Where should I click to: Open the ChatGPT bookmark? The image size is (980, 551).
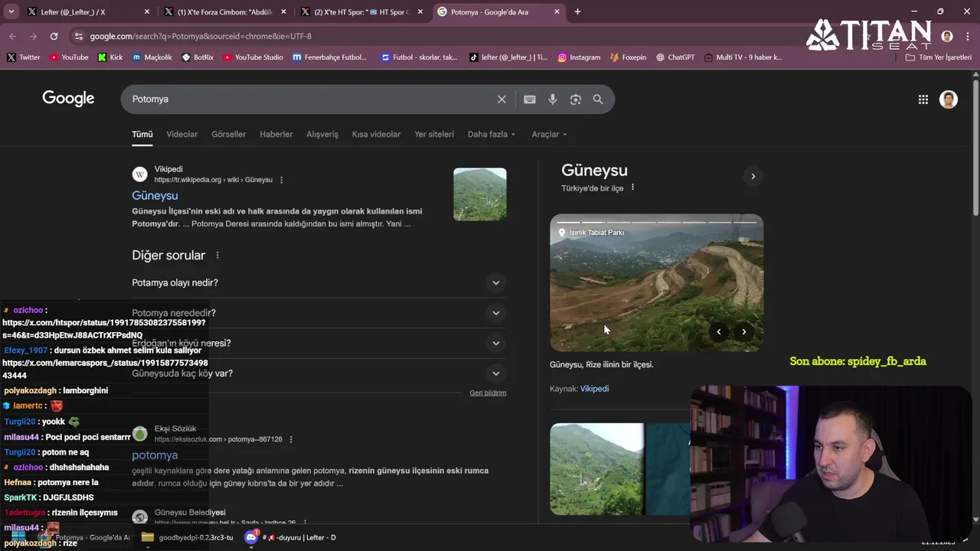(x=675, y=57)
